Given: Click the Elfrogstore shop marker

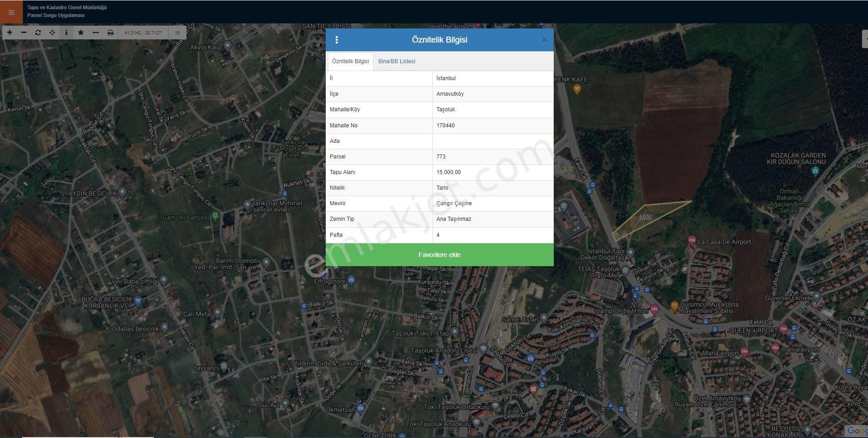Looking at the screenshot, I should (351, 280).
